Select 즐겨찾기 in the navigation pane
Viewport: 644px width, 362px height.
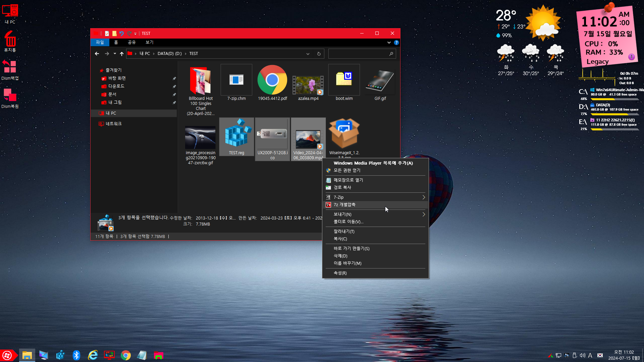pos(113,70)
